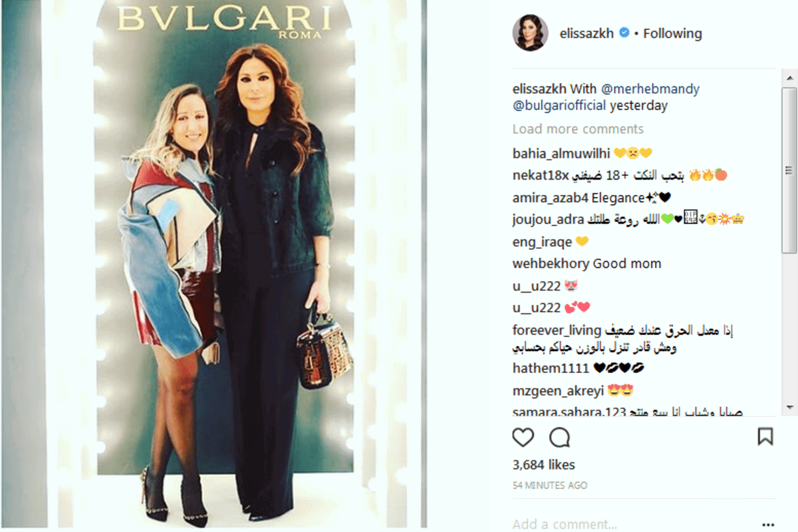Open commenter wehbekhory profile
The width and height of the screenshot is (798, 532).
click(551, 263)
